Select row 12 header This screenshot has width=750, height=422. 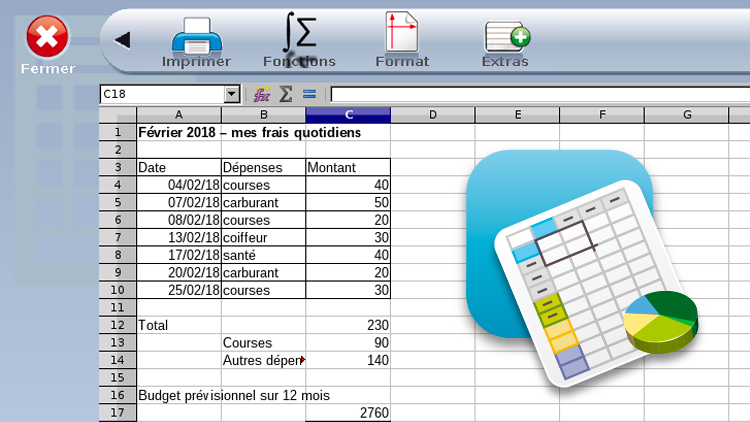point(118,325)
